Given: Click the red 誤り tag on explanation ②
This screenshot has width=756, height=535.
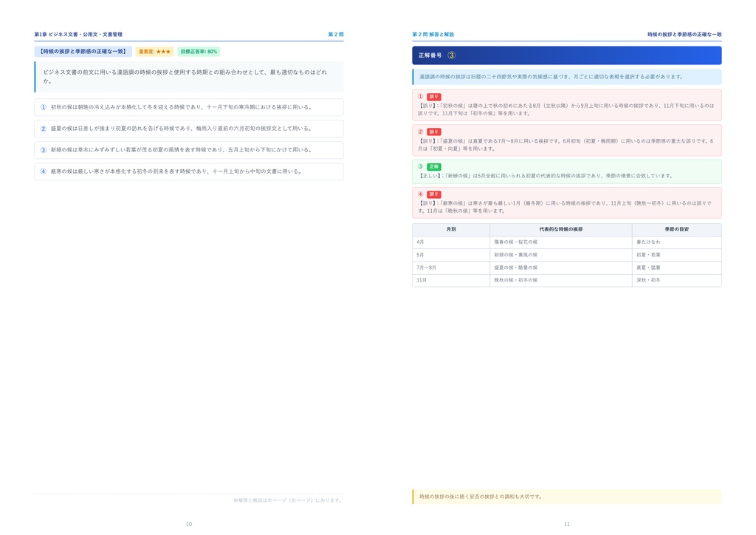Looking at the screenshot, I should (x=434, y=132).
